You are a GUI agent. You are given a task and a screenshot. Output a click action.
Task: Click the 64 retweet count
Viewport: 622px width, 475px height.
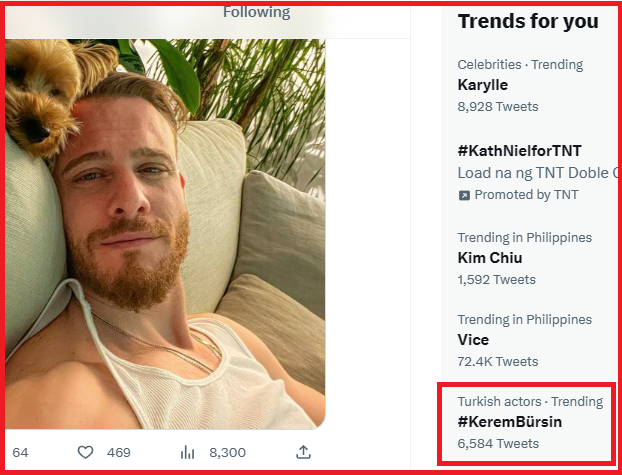point(20,452)
